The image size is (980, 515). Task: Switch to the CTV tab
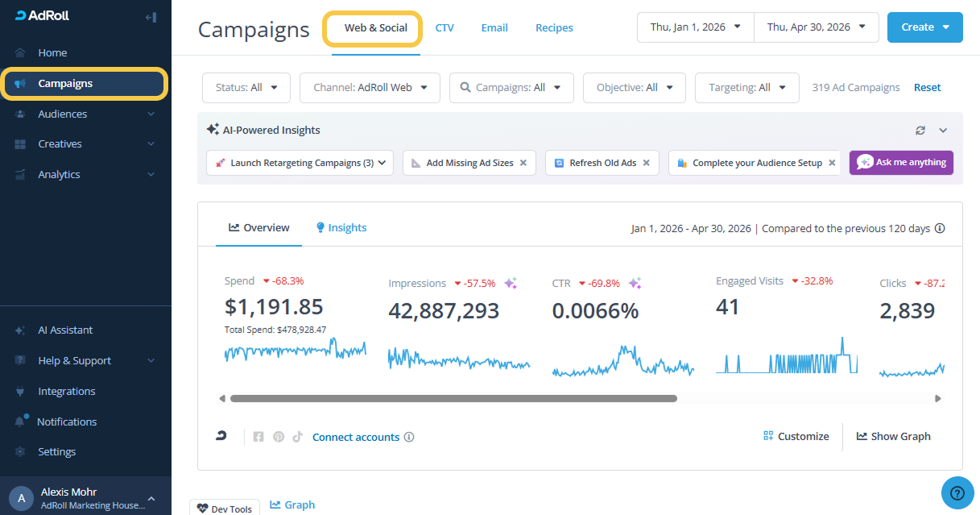pos(445,27)
